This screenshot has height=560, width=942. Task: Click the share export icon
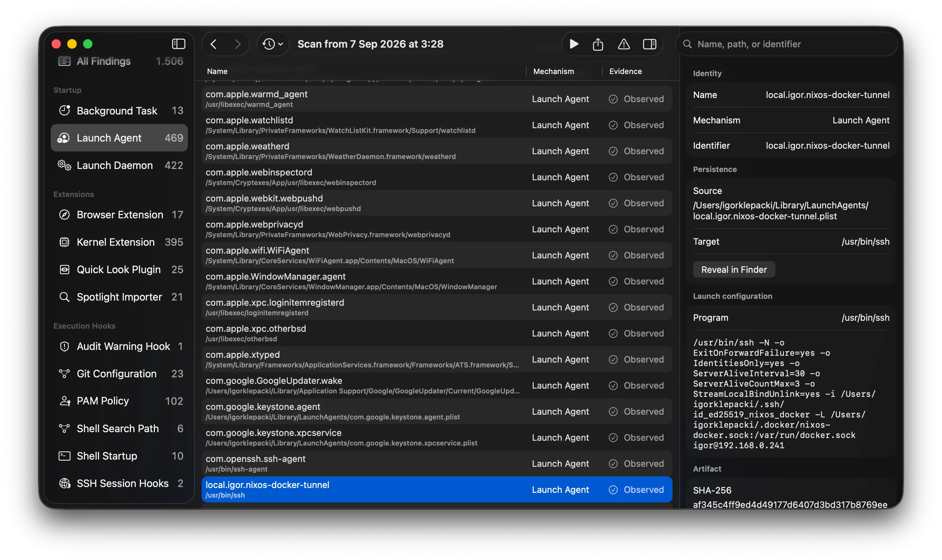point(598,44)
